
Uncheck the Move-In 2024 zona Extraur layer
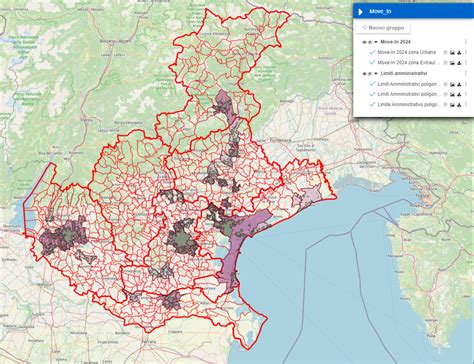pos(372,62)
